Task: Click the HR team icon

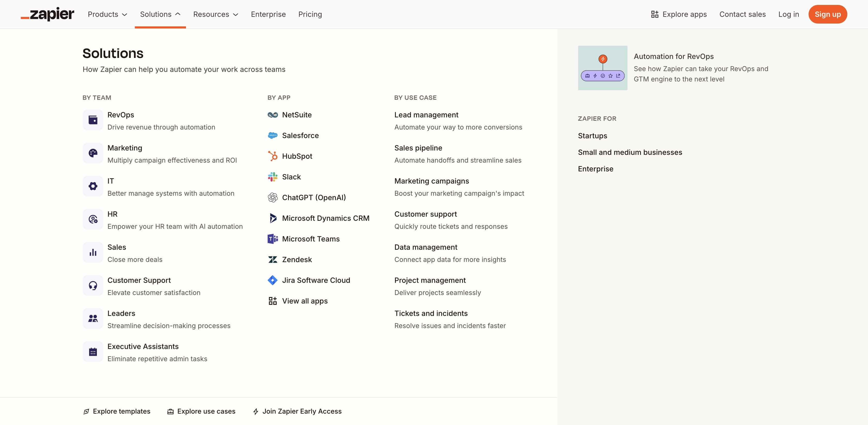Action: pos(93,219)
